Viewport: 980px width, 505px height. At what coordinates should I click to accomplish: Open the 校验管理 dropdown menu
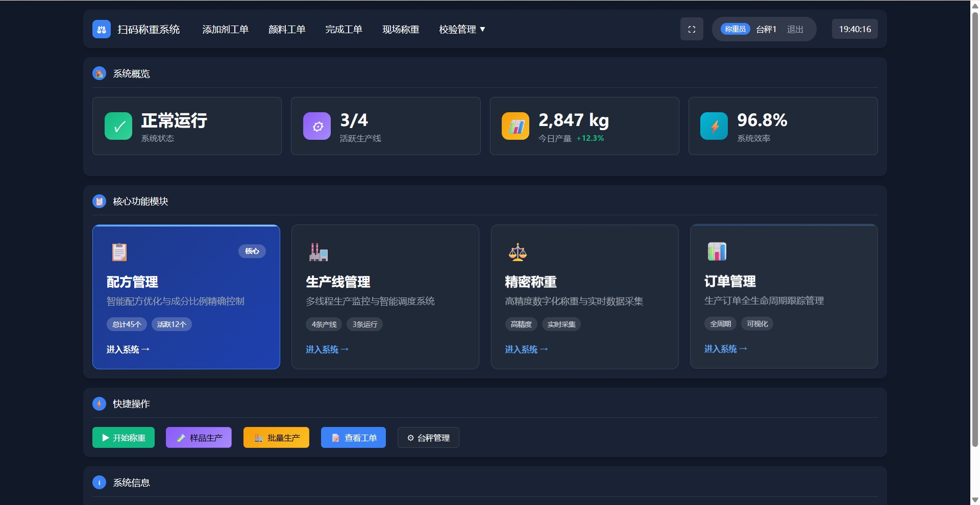460,29
